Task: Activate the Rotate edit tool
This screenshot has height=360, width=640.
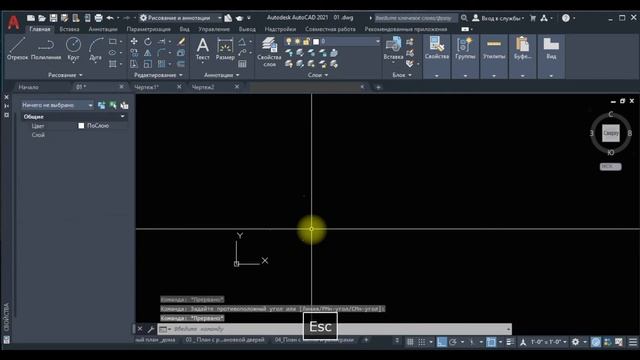Action: 148,42
